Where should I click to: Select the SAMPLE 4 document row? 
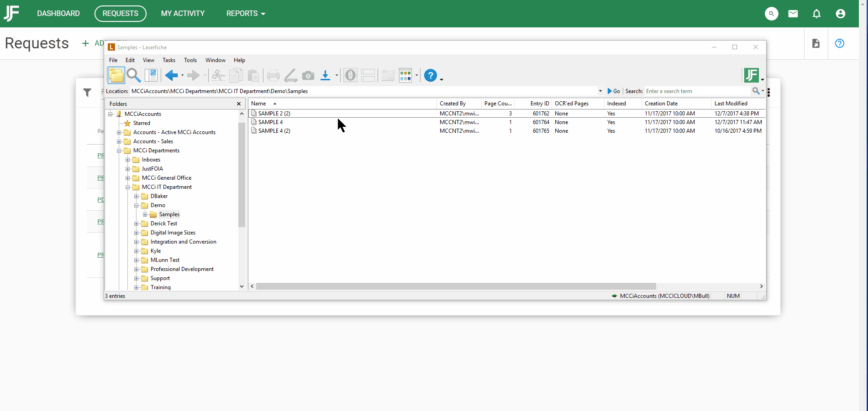(x=507, y=122)
